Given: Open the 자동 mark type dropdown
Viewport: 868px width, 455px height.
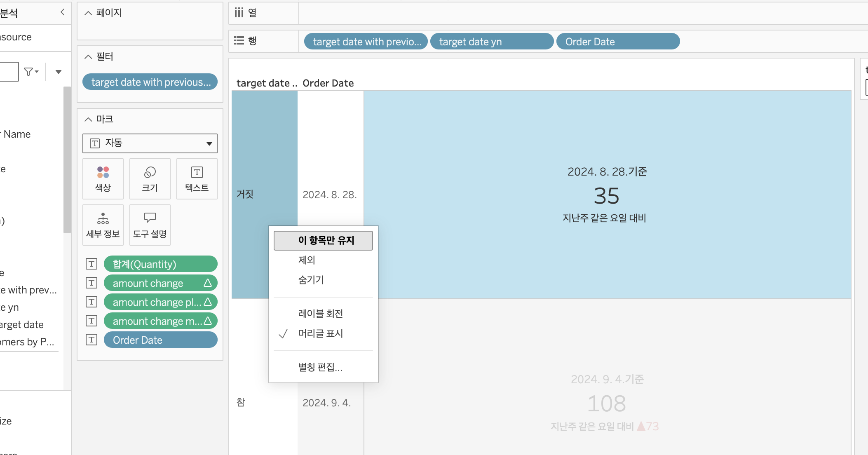Looking at the screenshot, I should [150, 143].
